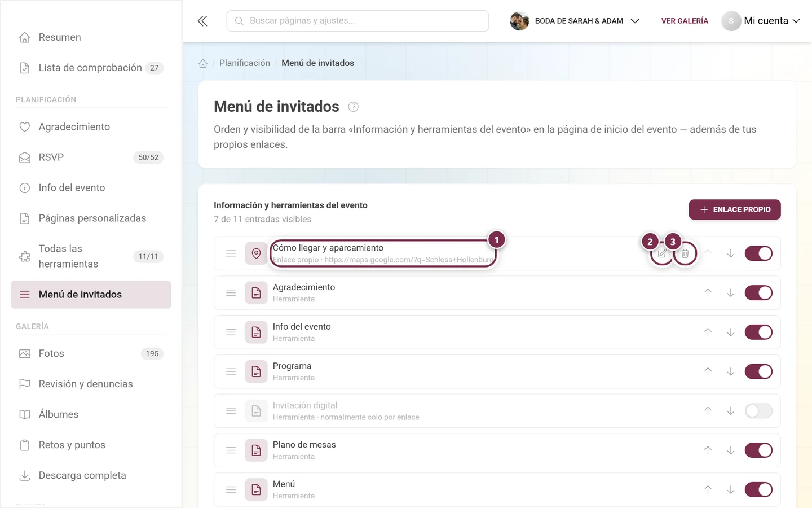Go to Páginas personalizadas
Image resolution: width=812 pixels, height=508 pixels.
(91, 218)
